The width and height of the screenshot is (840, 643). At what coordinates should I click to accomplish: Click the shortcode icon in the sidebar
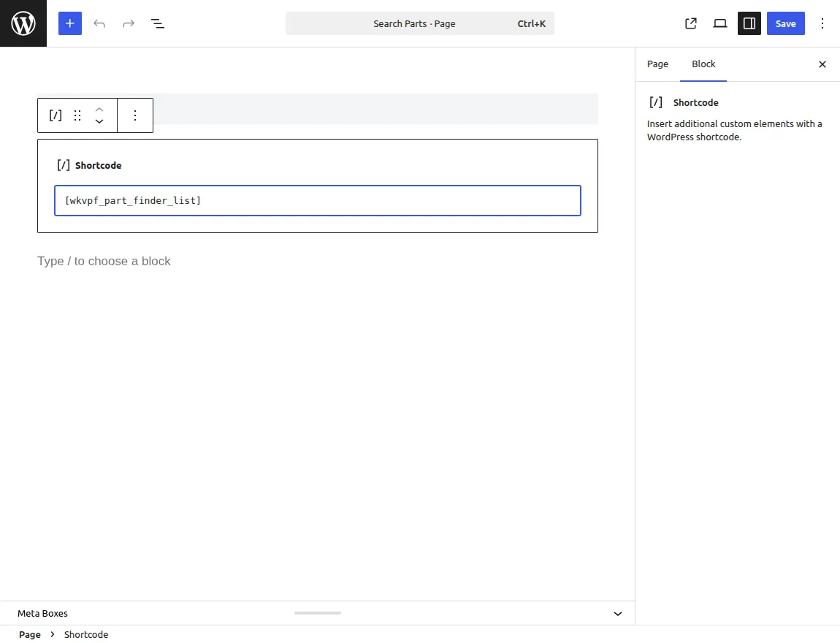click(656, 102)
